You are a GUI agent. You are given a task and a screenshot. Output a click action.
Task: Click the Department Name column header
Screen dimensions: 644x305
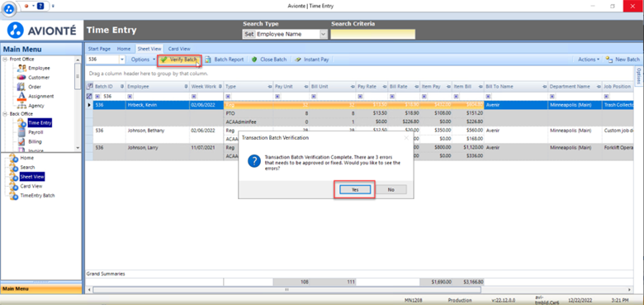click(x=575, y=87)
